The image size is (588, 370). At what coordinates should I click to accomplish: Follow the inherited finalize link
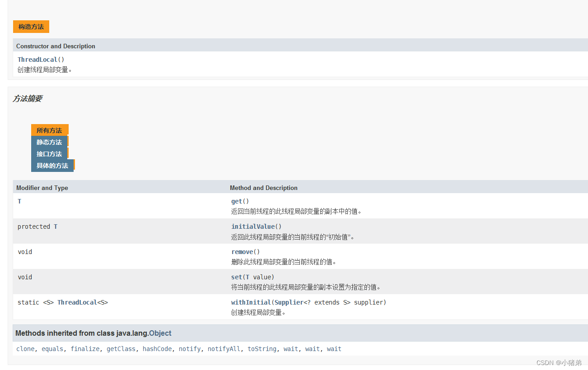pos(85,349)
